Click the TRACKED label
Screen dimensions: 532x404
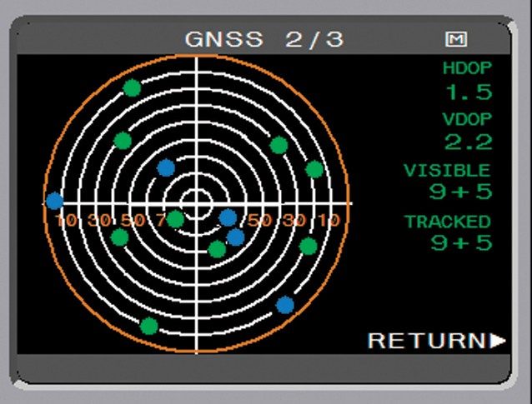(448, 222)
